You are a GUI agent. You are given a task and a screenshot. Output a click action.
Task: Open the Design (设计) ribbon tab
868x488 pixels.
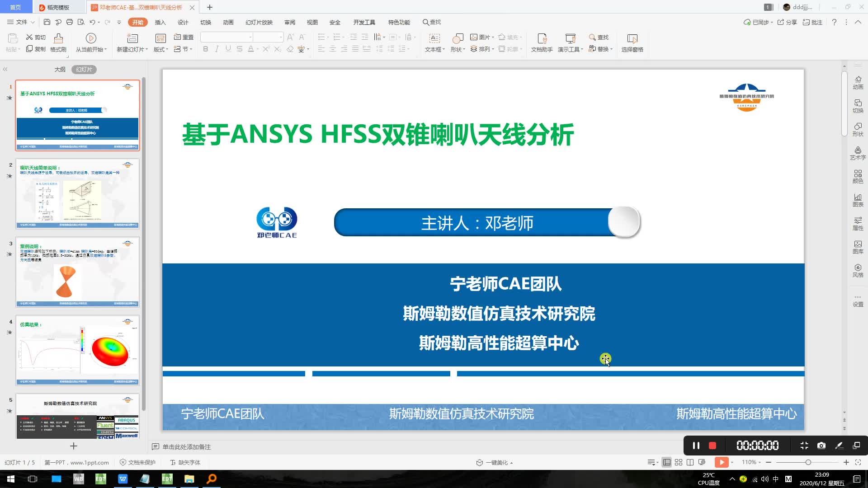(183, 22)
